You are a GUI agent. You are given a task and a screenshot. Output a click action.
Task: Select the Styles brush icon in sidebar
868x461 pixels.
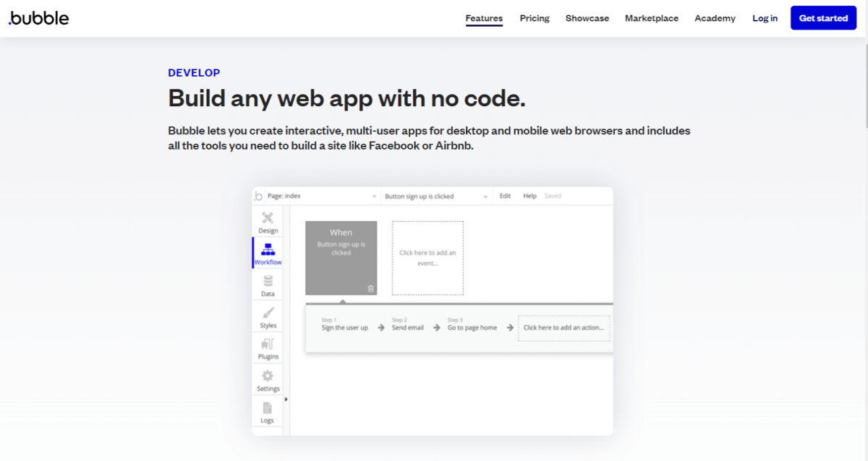[x=268, y=313]
